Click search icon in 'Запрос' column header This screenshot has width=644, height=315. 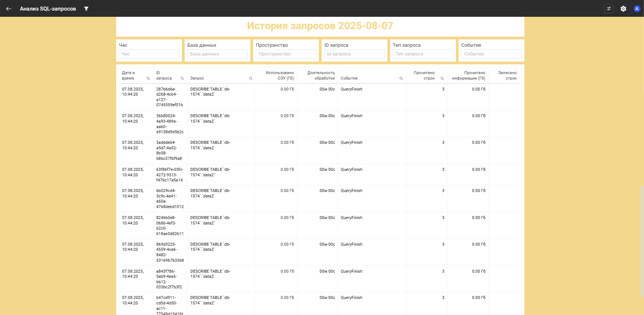click(251, 78)
